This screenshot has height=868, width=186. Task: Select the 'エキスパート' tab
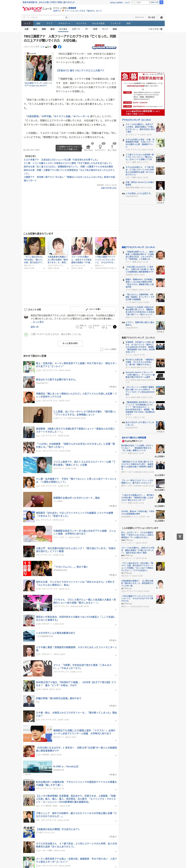64,24
